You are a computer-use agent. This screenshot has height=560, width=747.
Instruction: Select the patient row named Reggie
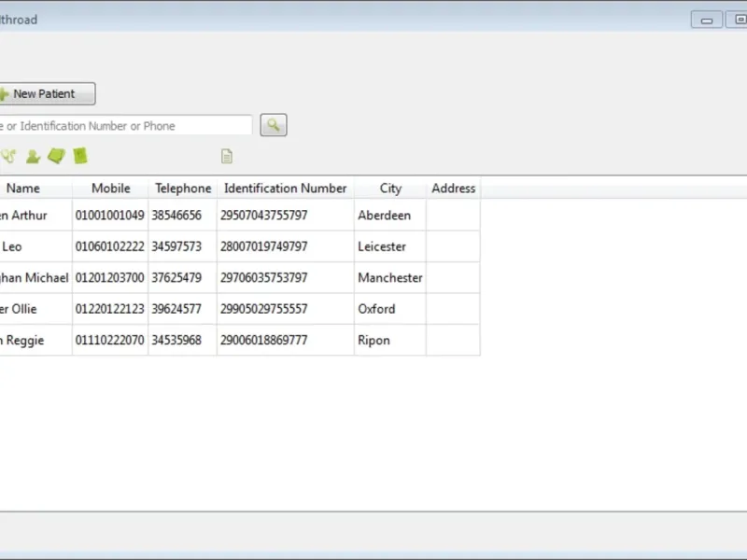(240, 340)
